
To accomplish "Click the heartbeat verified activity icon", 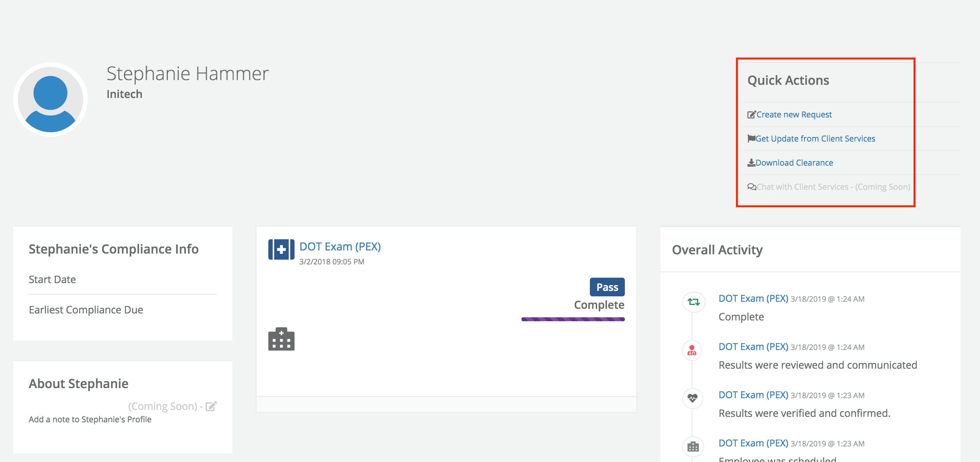I will pos(692,398).
